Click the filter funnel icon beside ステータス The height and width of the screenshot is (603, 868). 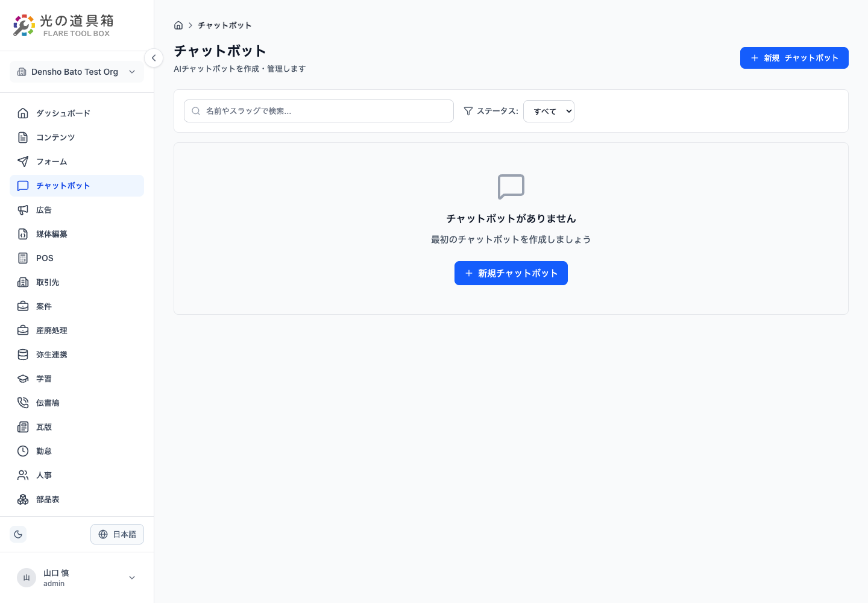[468, 111]
